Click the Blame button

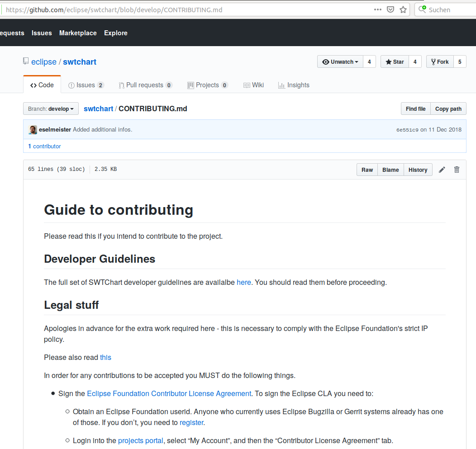coord(390,170)
